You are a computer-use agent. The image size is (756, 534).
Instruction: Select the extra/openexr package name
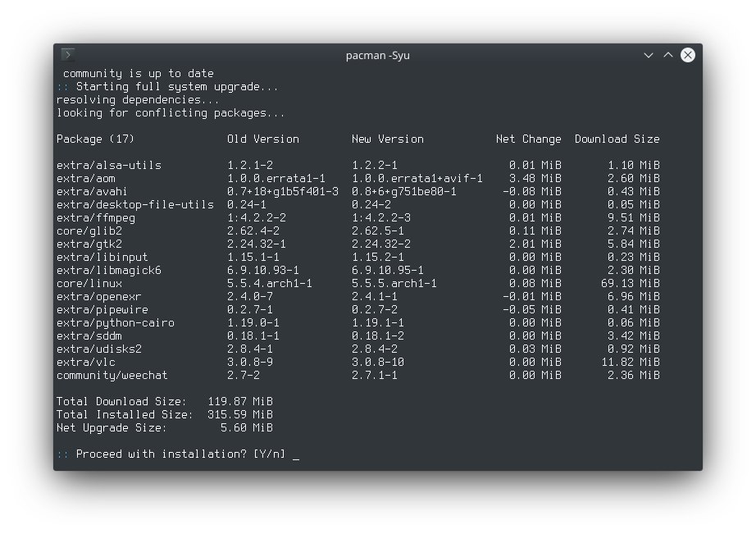99,297
